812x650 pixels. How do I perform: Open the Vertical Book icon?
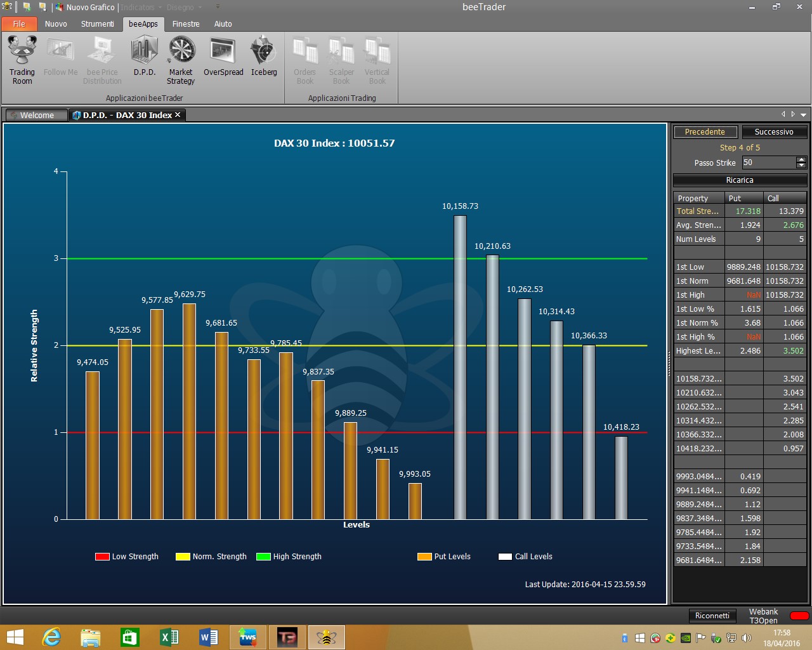(x=377, y=60)
